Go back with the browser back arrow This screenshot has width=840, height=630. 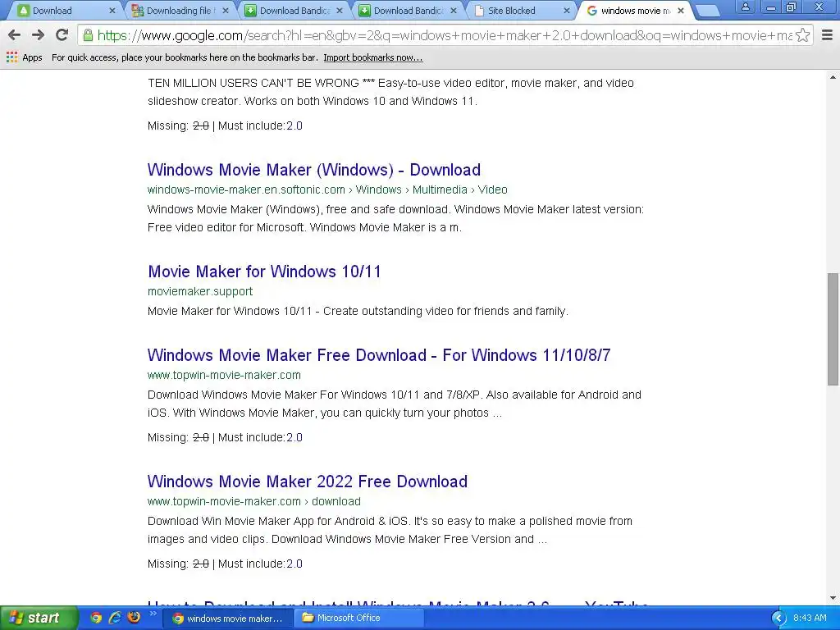pyautogui.click(x=15, y=35)
